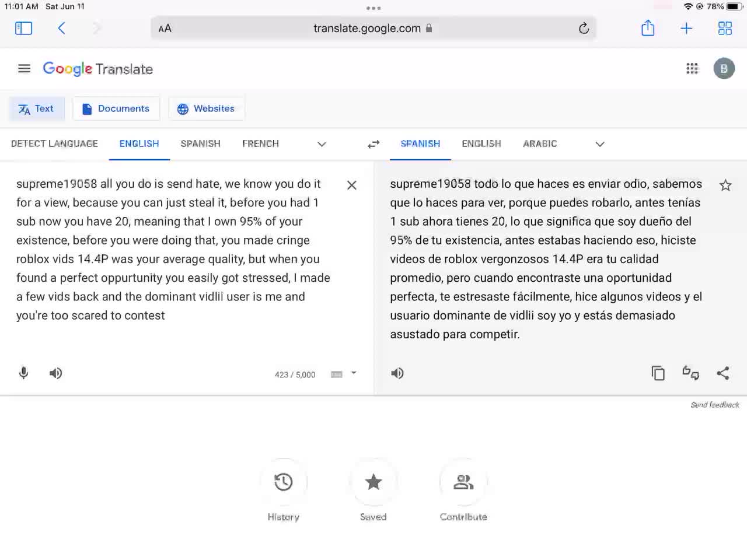Tap the battery indicator in status bar

[734, 6]
